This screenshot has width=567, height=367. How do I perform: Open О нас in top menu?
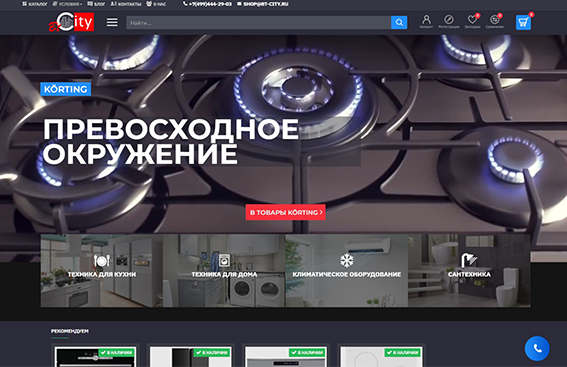[x=156, y=4]
